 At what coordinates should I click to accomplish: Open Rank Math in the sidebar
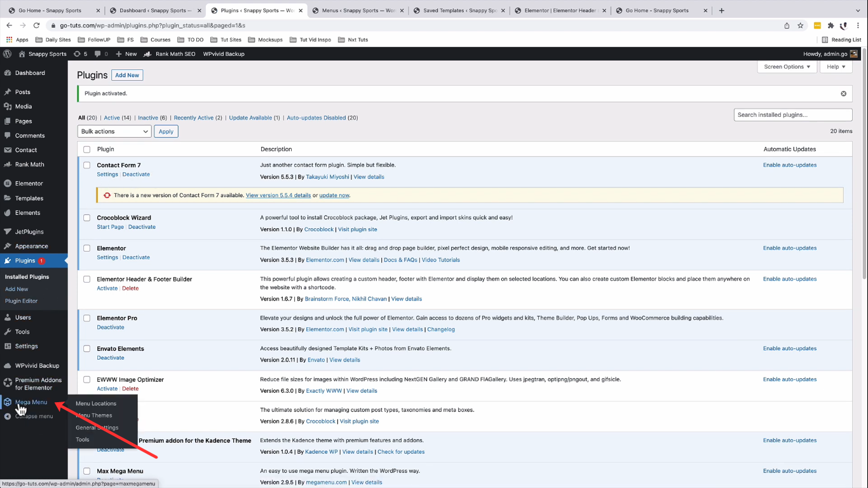tap(30, 165)
